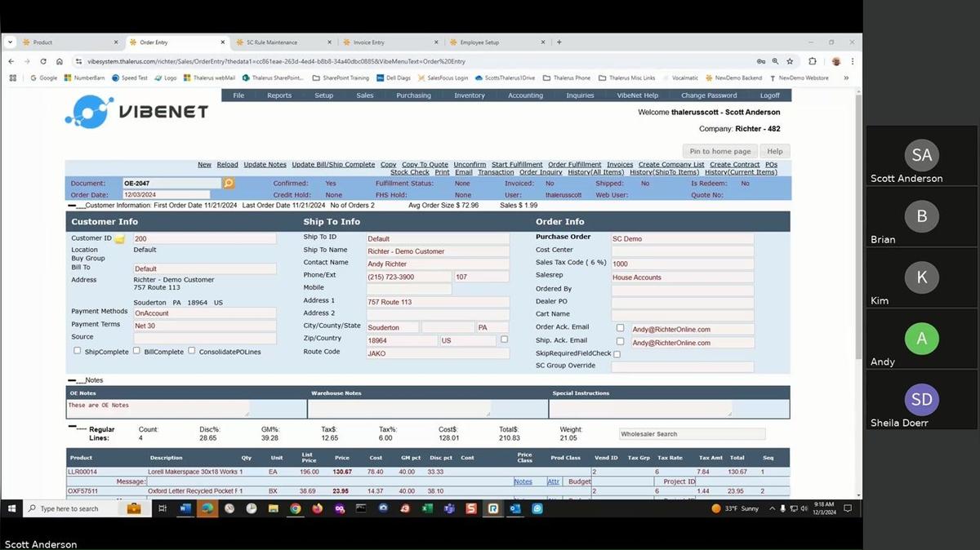Tick the Order Ack. Email checkbox
The height and width of the screenshot is (550, 980).
(x=620, y=328)
